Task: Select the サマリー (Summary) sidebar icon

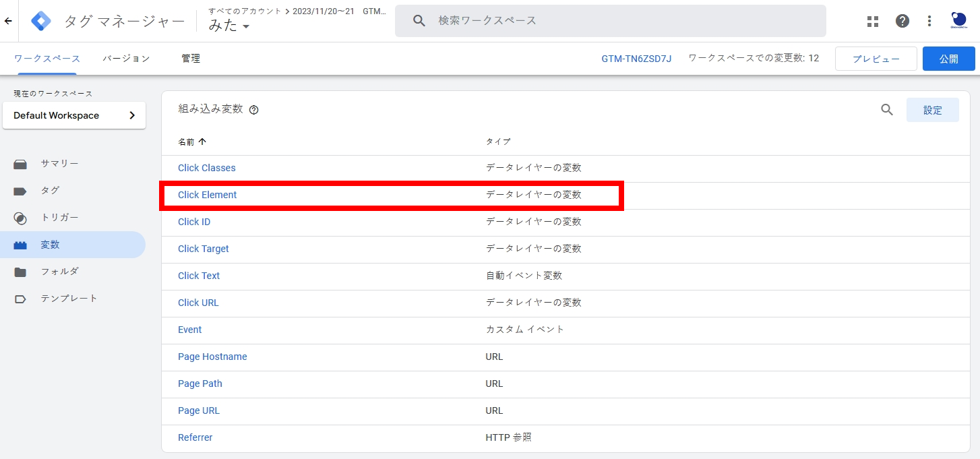Action: point(20,163)
